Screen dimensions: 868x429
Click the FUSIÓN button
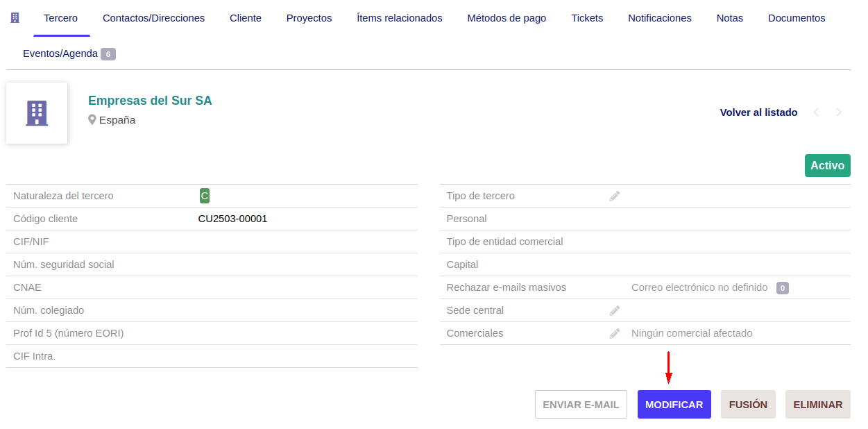(748, 405)
